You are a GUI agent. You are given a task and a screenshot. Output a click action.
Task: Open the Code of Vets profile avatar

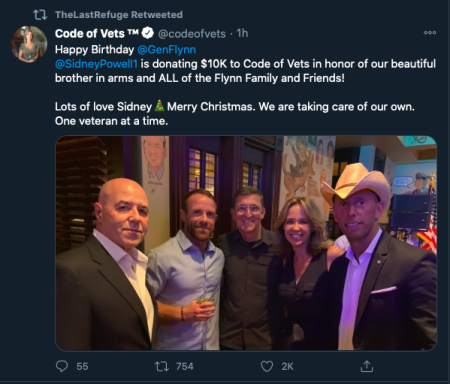[x=29, y=44]
